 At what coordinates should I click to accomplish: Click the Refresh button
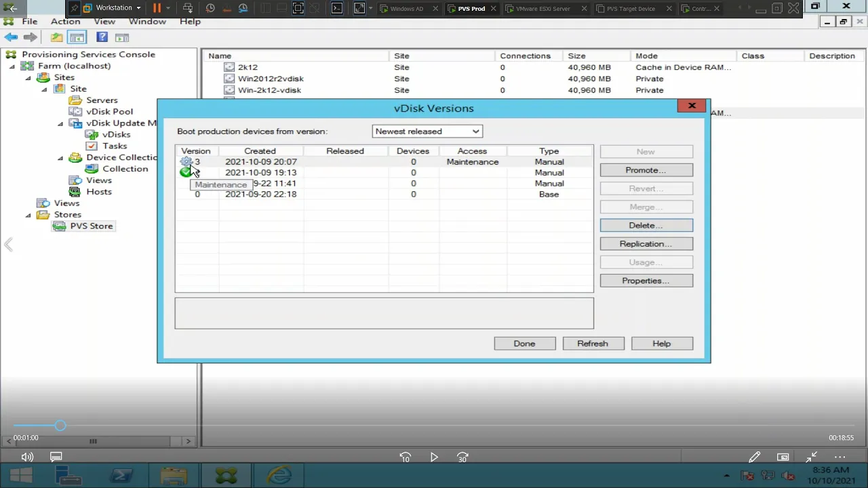593,344
